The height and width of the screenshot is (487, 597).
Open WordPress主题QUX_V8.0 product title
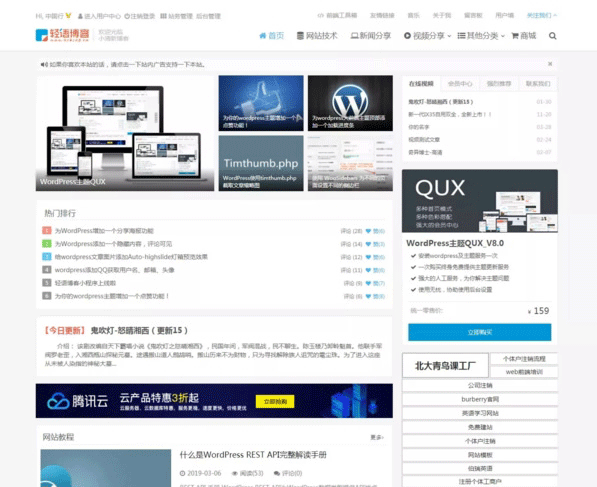click(455, 243)
